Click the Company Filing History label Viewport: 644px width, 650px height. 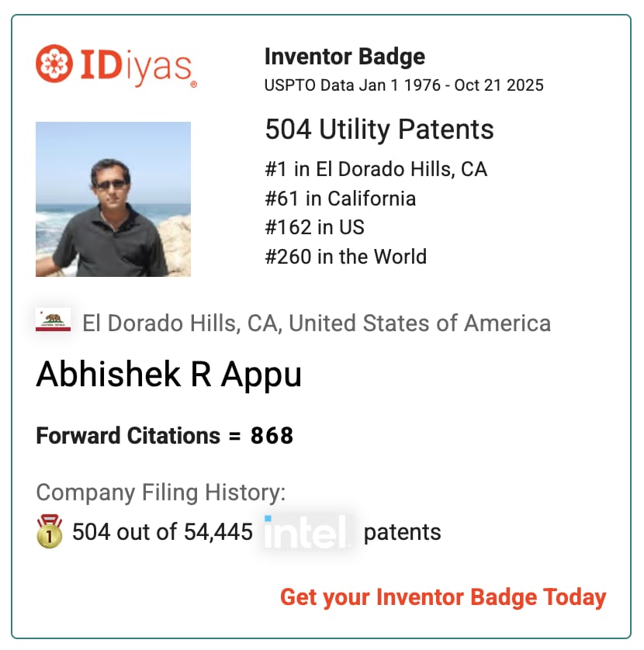(x=161, y=492)
